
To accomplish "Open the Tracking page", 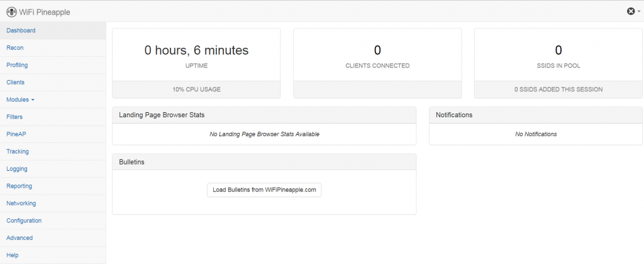I will 53,151.
